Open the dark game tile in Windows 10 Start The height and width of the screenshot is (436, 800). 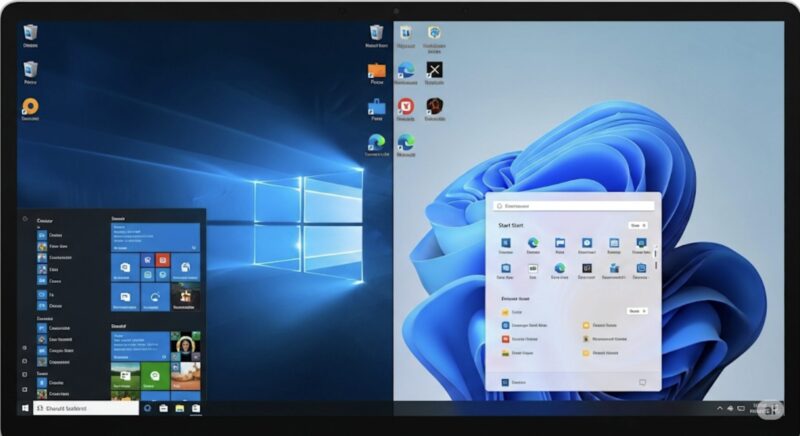(185, 297)
